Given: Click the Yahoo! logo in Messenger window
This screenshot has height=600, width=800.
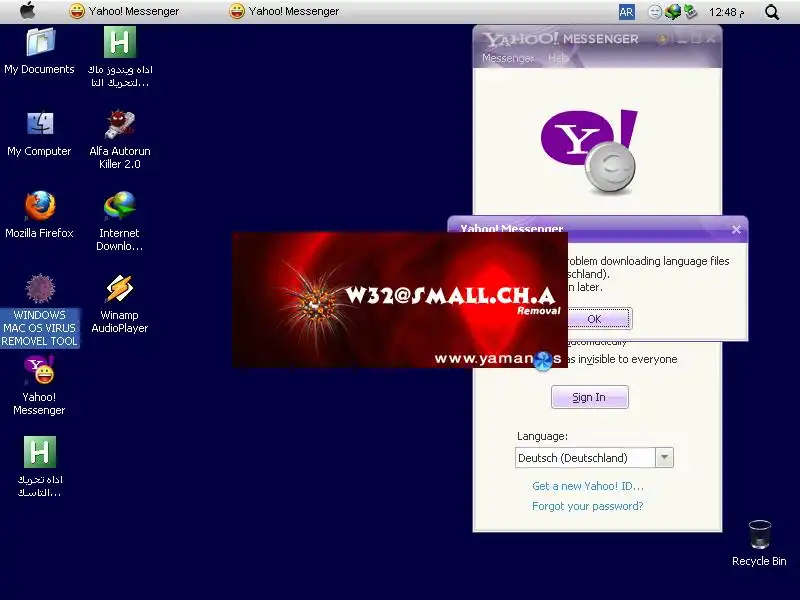Looking at the screenshot, I should (589, 152).
